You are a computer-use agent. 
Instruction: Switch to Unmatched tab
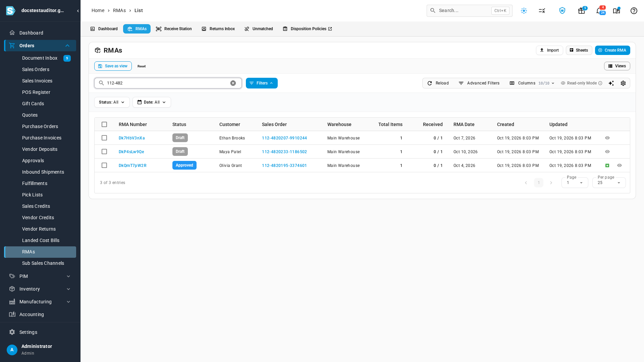point(259,29)
